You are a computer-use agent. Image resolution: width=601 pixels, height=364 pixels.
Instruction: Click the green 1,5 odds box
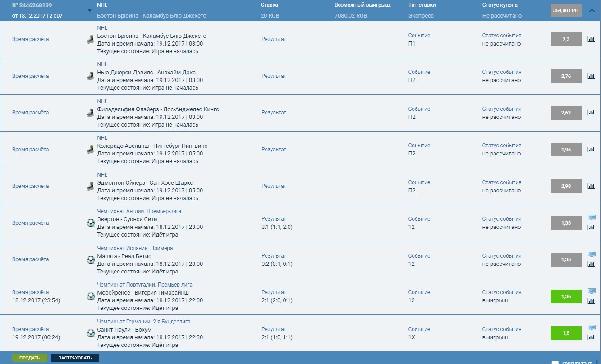[x=566, y=333]
